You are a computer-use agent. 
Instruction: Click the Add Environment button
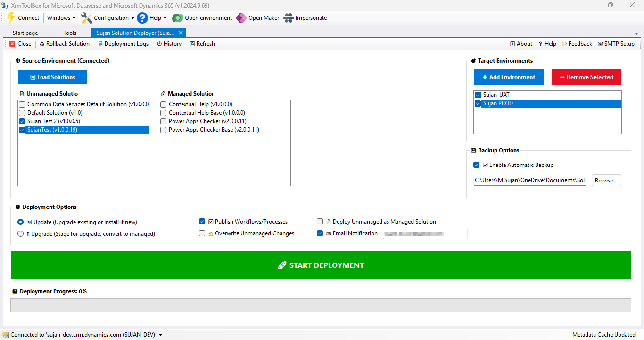[509, 77]
